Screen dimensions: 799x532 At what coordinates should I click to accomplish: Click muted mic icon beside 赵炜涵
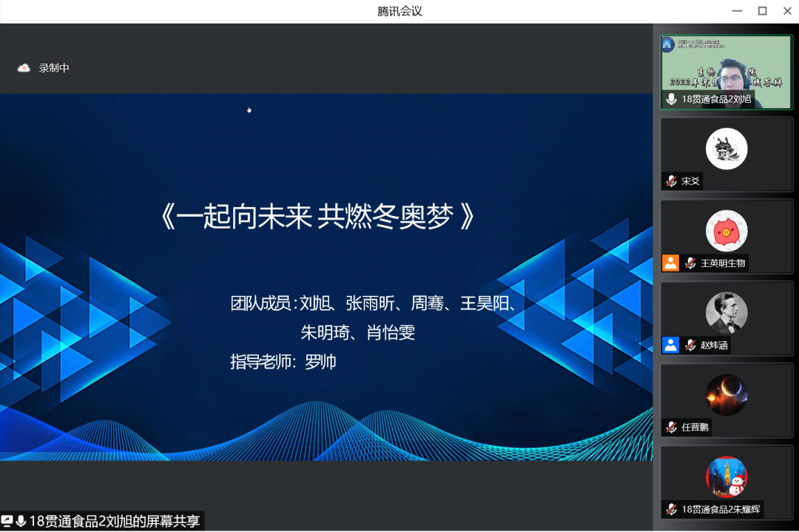690,345
